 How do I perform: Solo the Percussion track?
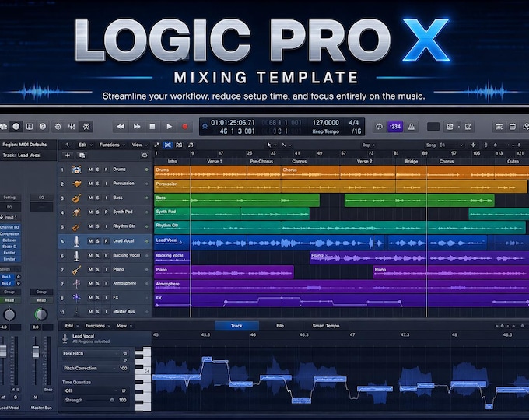[98, 184]
